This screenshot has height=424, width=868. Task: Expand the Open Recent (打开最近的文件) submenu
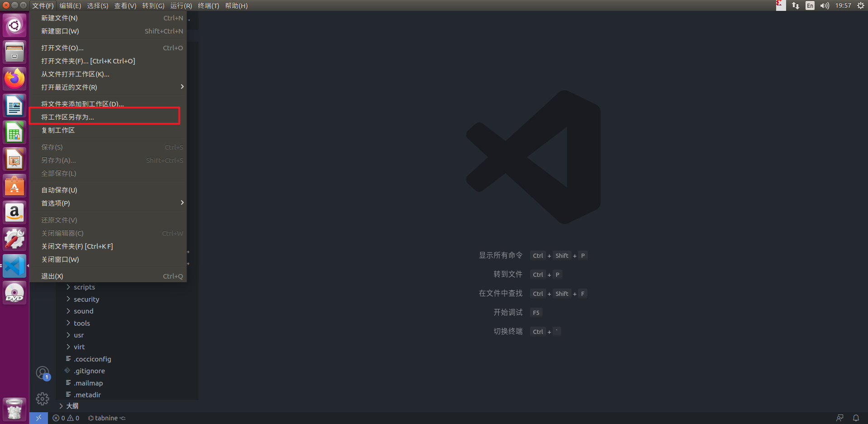108,87
